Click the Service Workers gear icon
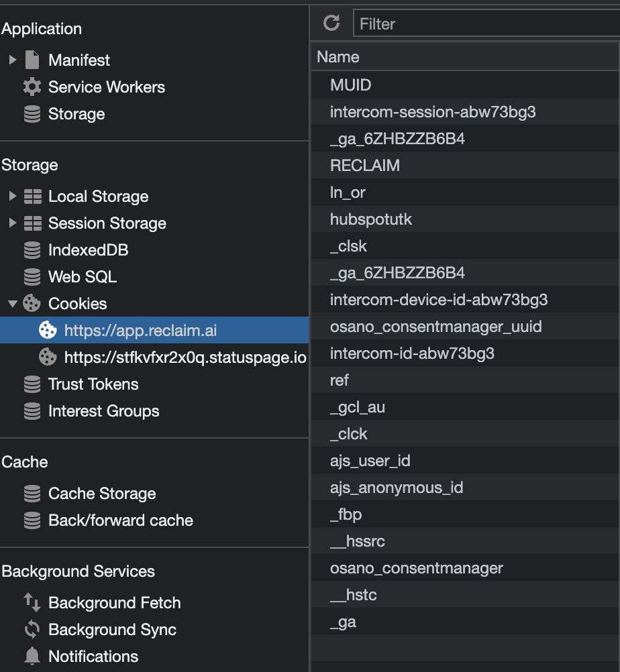620x672 pixels. pos(32,87)
